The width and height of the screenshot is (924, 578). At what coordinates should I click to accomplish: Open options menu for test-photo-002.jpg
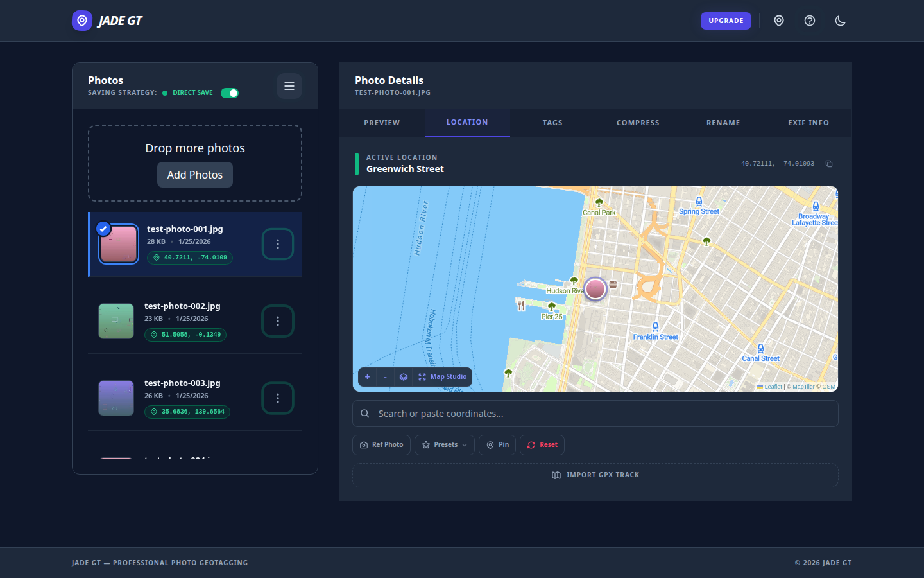[278, 321]
